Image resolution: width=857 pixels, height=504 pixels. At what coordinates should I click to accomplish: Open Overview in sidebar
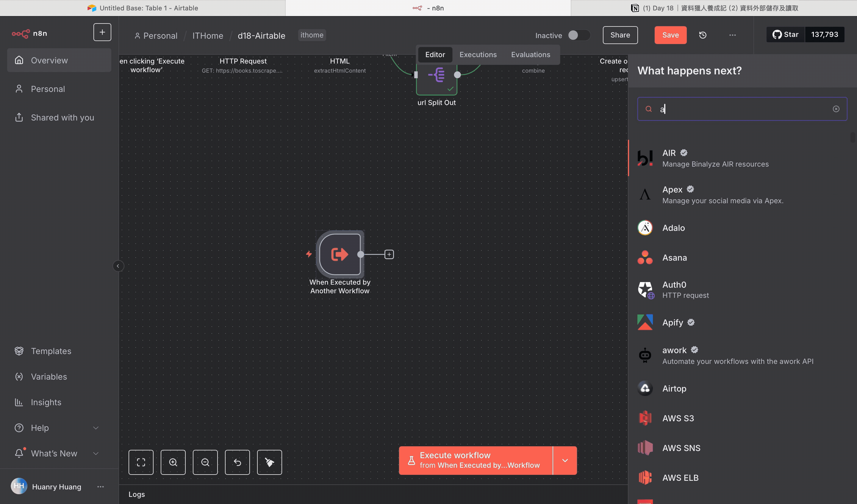[59, 60]
